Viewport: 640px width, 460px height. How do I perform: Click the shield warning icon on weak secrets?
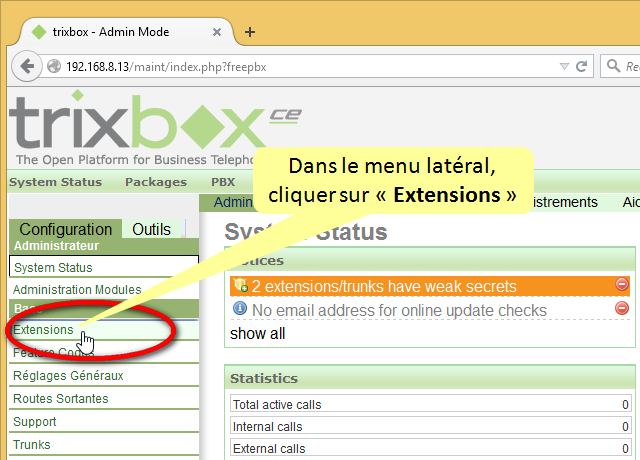coord(240,285)
